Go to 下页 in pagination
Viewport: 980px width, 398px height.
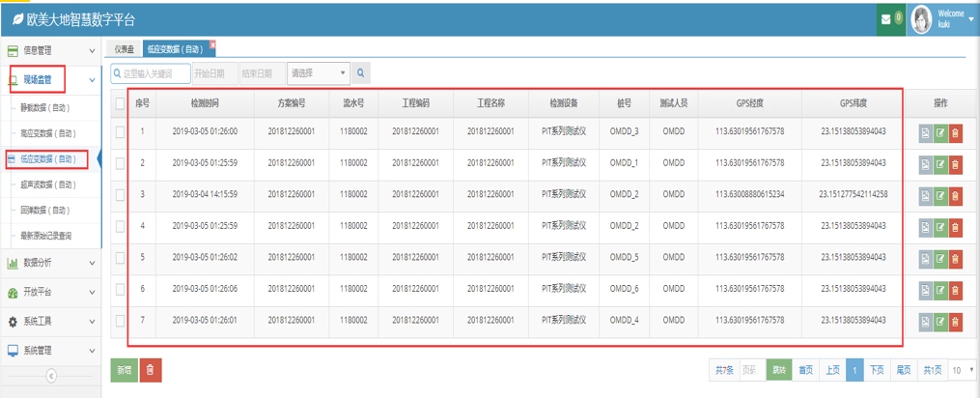click(x=876, y=370)
